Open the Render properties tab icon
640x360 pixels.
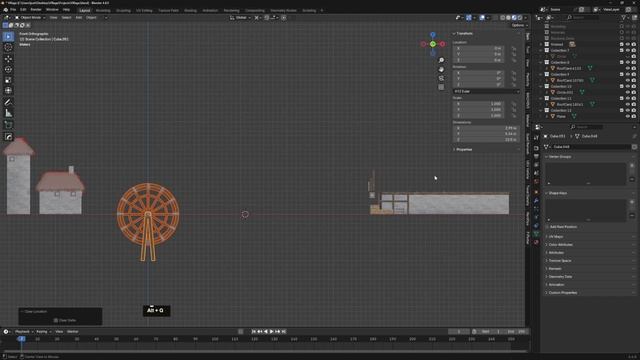click(536, 148)
